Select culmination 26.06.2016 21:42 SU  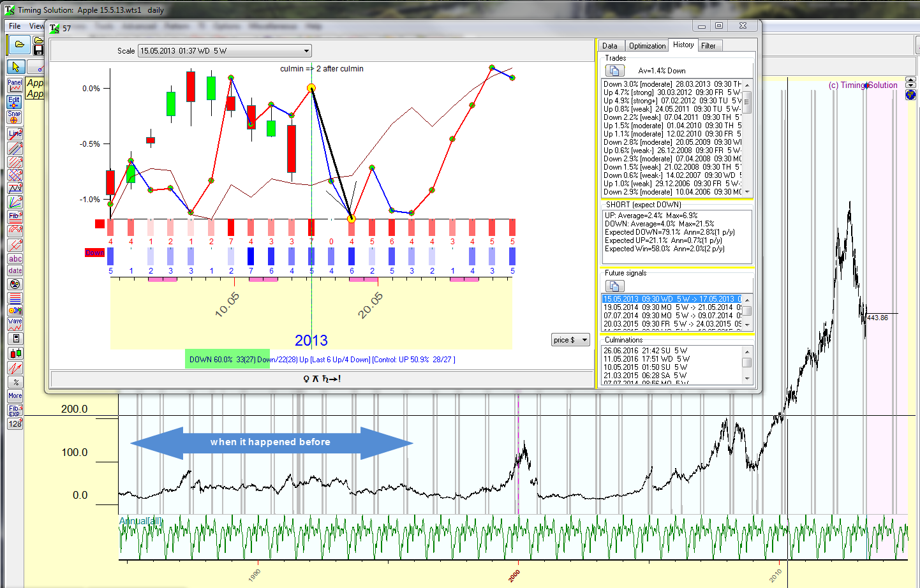672,351
